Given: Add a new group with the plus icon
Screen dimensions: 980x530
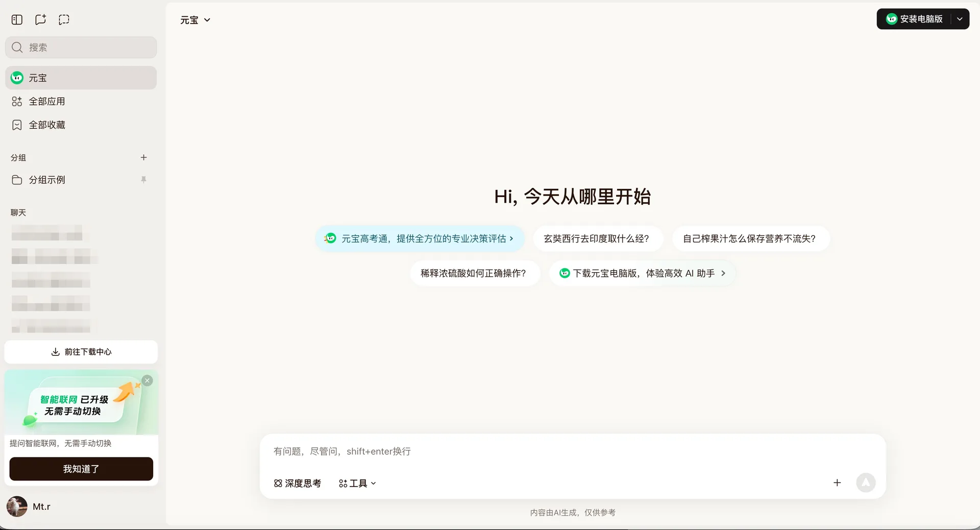Looking at the screenshot, I should 143,157.
